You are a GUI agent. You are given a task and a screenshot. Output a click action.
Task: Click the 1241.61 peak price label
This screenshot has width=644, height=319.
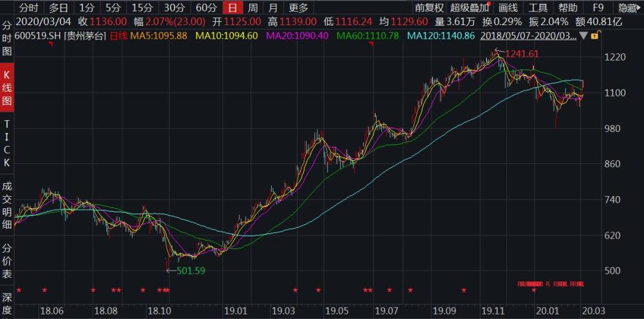[521, 54]
